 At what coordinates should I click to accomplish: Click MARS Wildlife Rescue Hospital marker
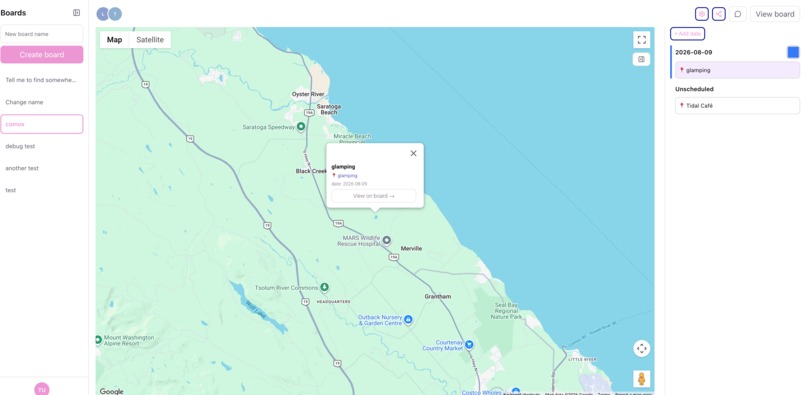coord(387,240)
